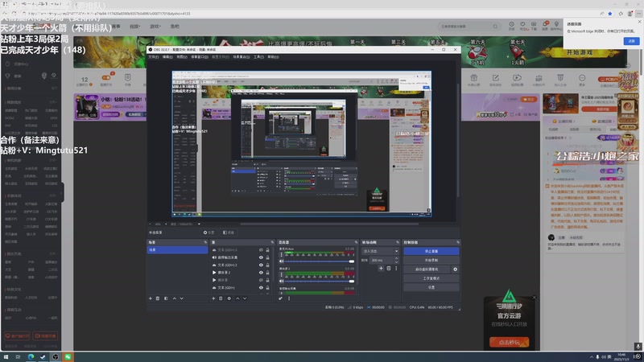Click webpage search magnifier icon
The height and width of the screenshot is (362, 644).
click(495, 27)
